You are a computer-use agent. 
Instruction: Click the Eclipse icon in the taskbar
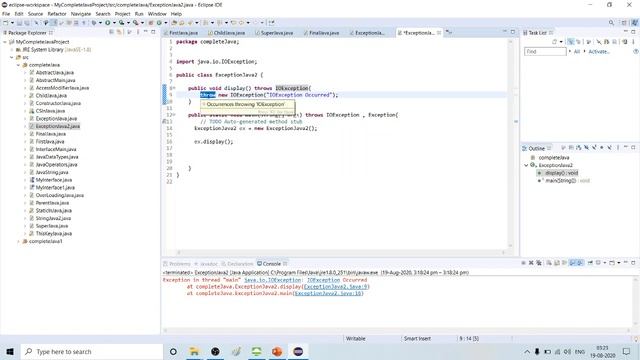click(298, 351)
